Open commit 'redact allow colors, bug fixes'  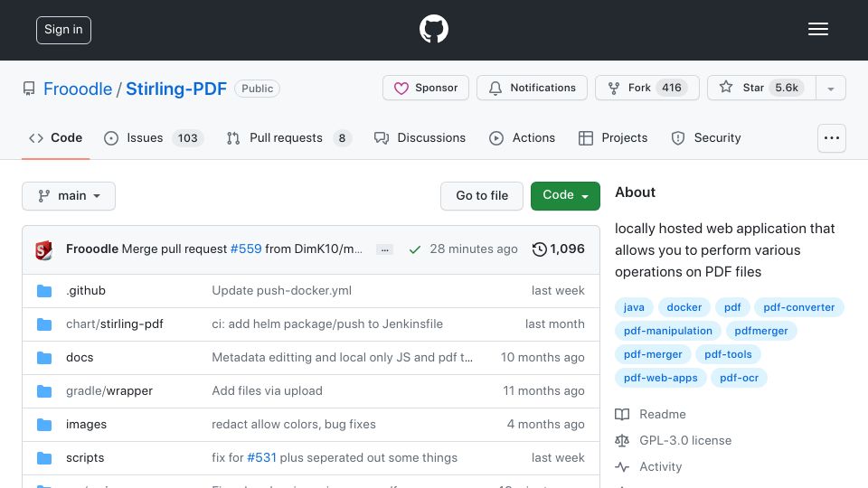click(x=293, y=425)
